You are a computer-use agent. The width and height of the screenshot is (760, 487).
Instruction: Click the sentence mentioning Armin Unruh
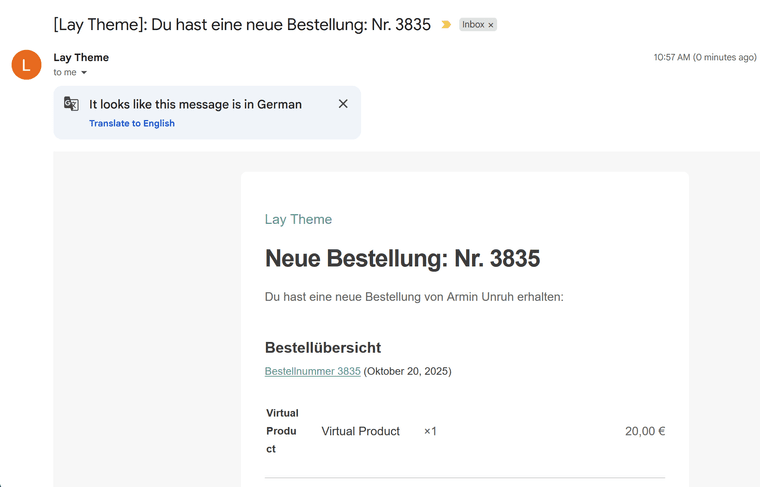click(x=414, y=297)
